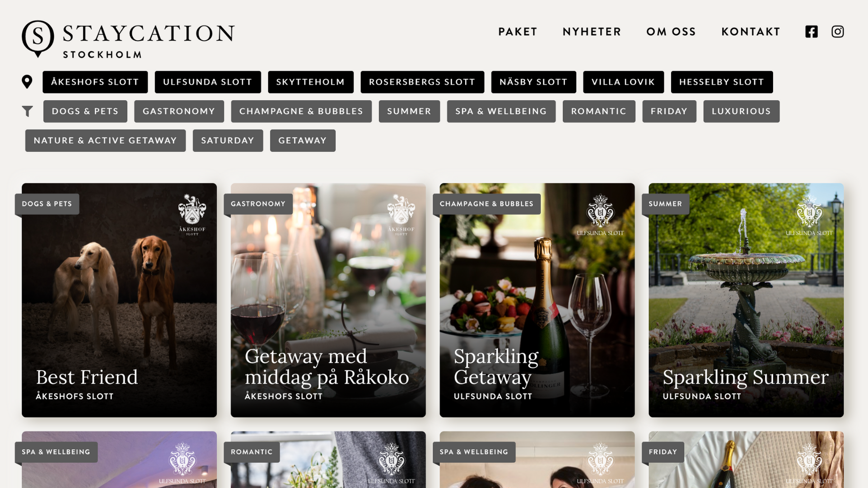
Task: Click the Ulfsunda crest on Sparkling Summer card
Action: pyautogui.click(x=809, y=215)
